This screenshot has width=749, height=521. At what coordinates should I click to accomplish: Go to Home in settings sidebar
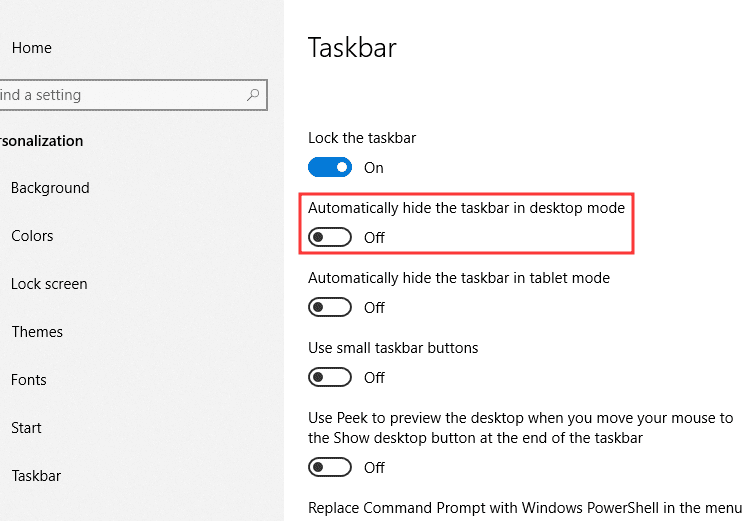click(x=31, y=48)
